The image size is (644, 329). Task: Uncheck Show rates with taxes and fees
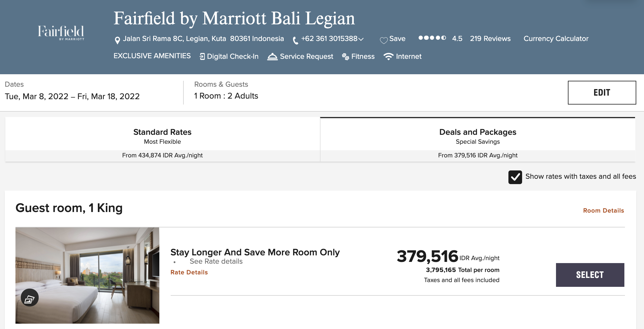coord(515,177)
